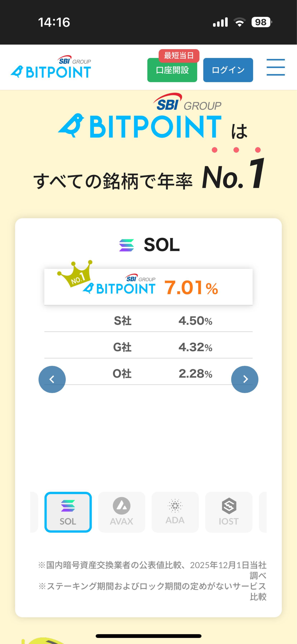Click the next-slide right chevron
297x644 pixels.
(x=245, y=379)
